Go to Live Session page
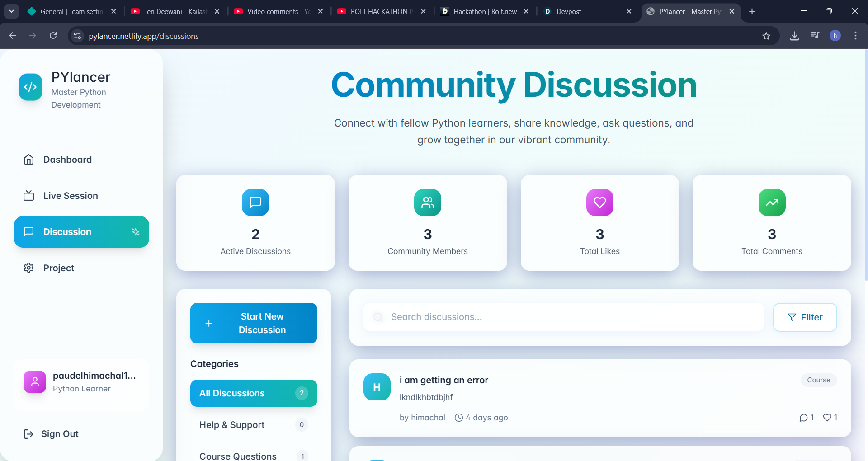The width and height of the screenshot is (868, 461). click(81, 196)
